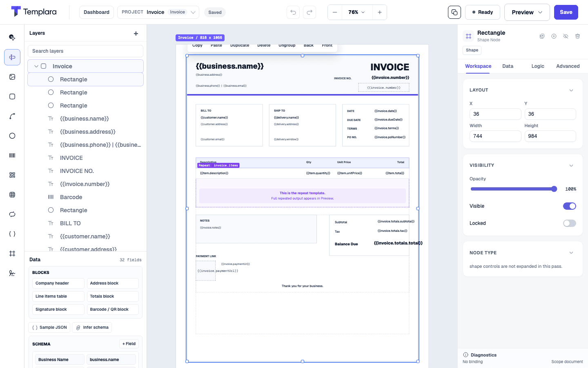This screenshot has width=588, height=368.
Task: Click the undo arrow in top bar
Action: click(x=293, y=12)
